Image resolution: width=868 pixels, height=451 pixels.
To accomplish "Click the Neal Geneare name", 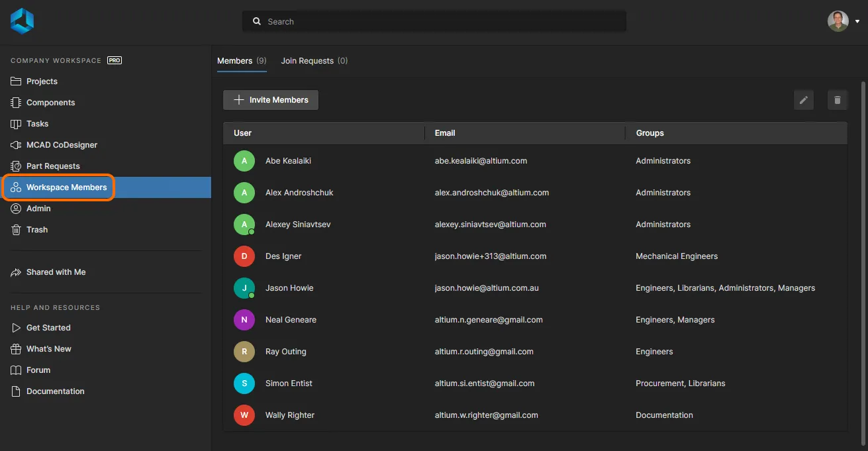I will point(291,320).
